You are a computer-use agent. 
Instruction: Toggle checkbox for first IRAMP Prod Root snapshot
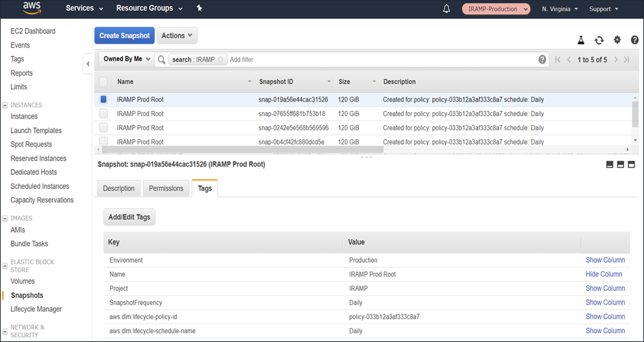104,99
